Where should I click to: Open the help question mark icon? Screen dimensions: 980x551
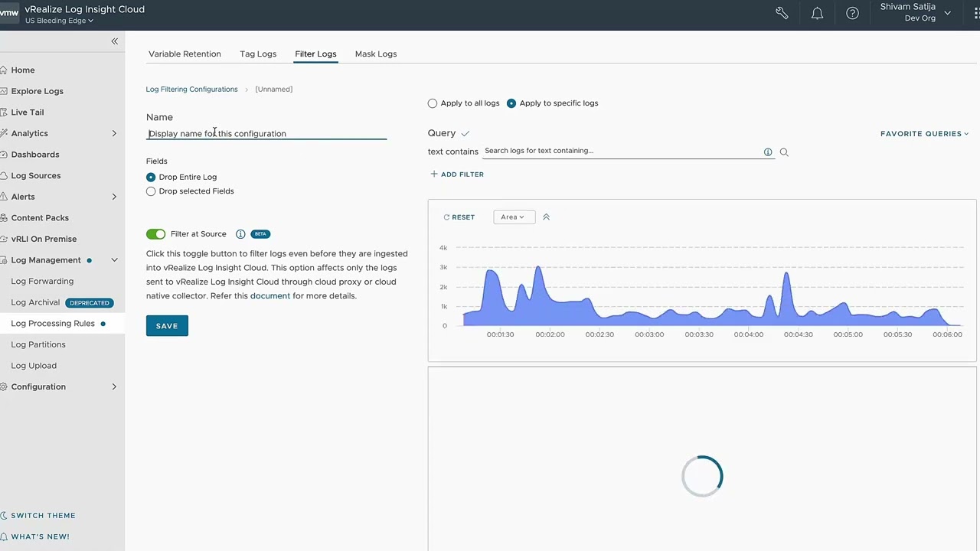coord(852,13)
